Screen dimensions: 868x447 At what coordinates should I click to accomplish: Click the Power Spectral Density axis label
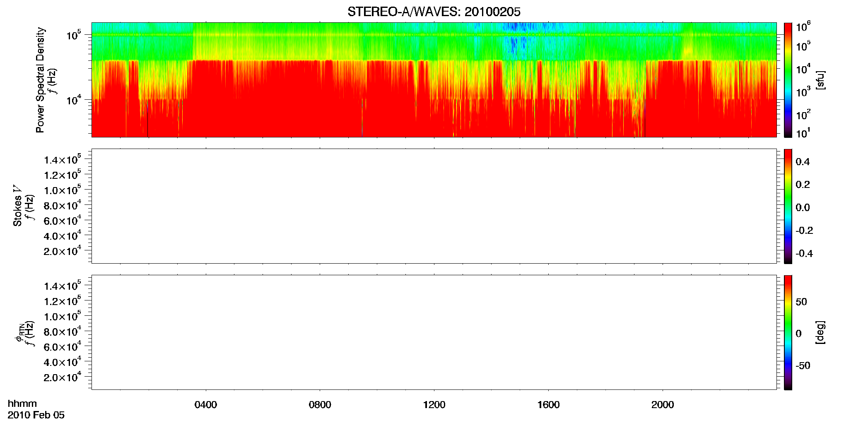pyautogui.click(x=40, y=80)
